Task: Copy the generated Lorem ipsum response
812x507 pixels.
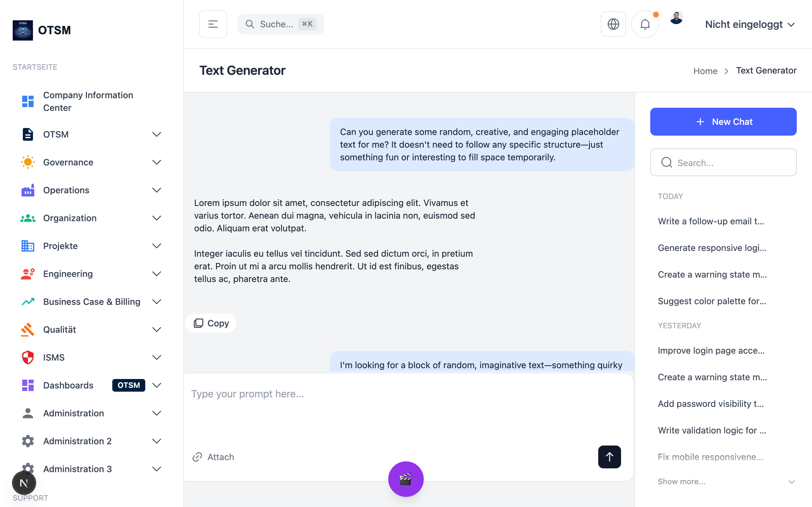Action: click(x=211, y=323)
